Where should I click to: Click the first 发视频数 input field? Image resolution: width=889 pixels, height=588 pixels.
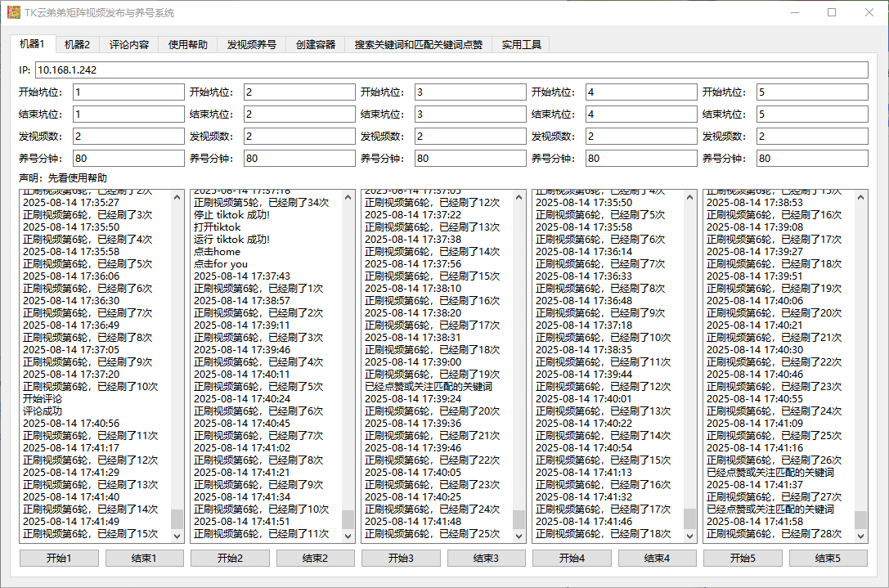[128, 136]
